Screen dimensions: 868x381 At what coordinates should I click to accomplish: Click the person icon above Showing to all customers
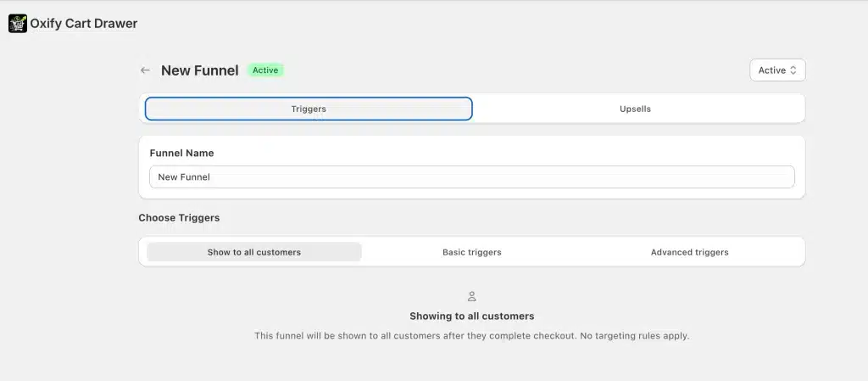point(471,296)
